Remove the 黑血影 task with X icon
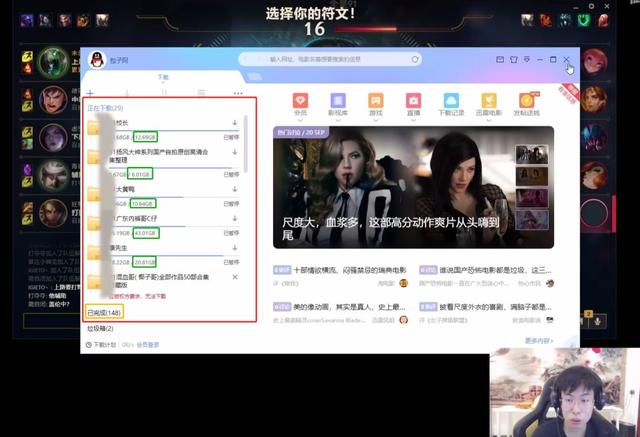The image size is (640, 437). pyautogui.click(x=235, y=277)
